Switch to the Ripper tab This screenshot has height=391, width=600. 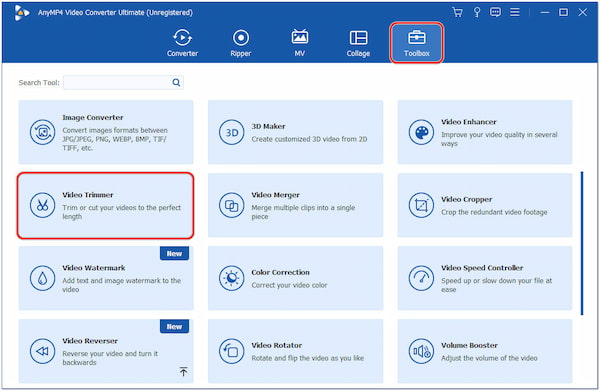(x=241, y=43)
